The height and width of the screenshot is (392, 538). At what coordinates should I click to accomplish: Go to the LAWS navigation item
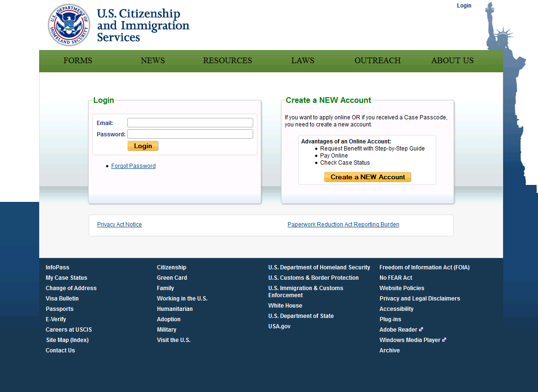pos(303,60)
